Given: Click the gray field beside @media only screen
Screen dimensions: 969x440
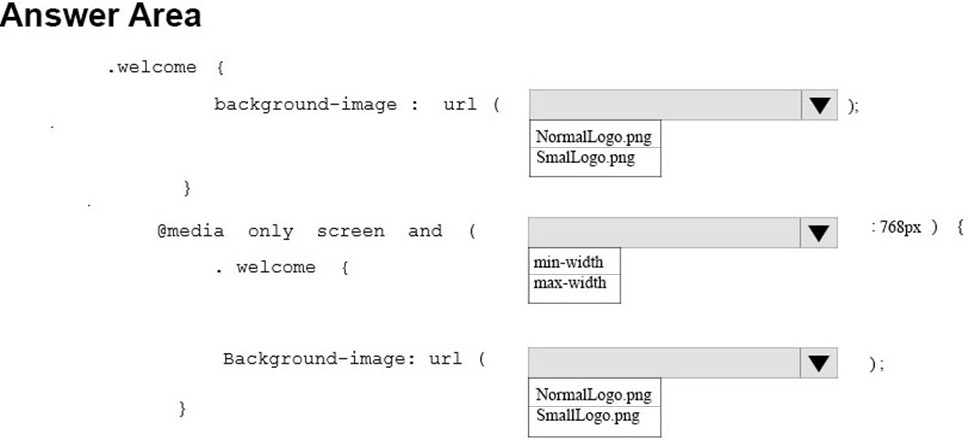Looking at the screenshot, I should (665, 232).
